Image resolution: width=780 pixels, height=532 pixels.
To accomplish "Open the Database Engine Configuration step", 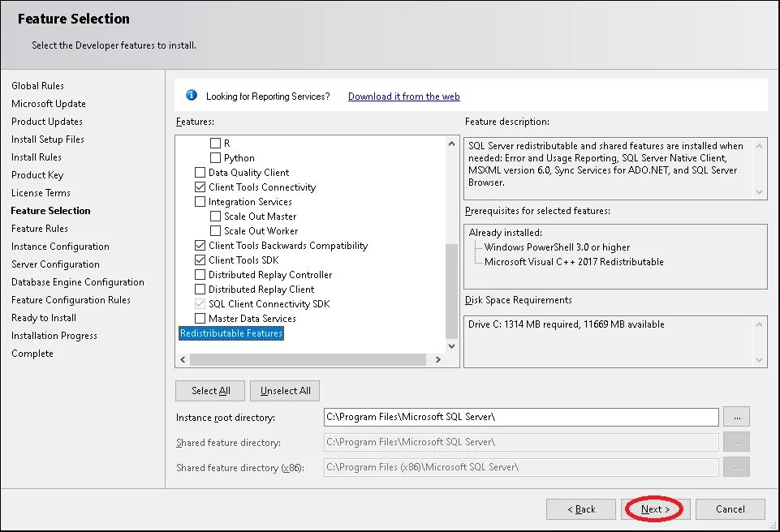I will point(78,282).
